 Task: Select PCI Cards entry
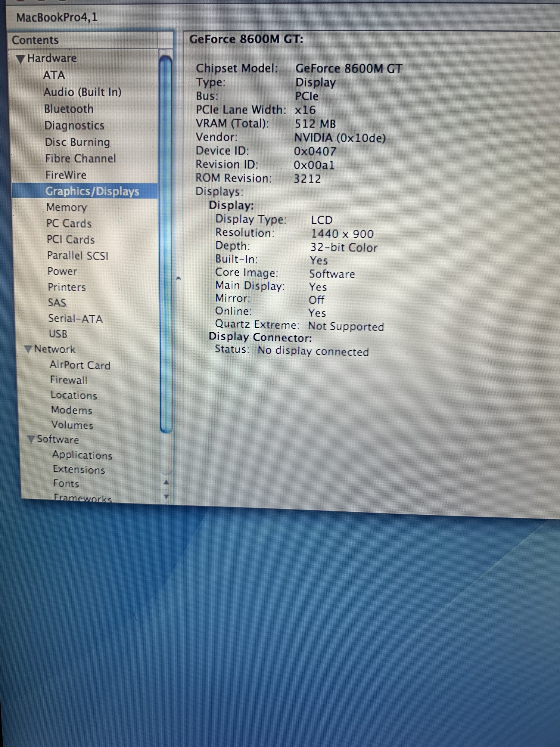pyautogui.click(x=71, y=239)
